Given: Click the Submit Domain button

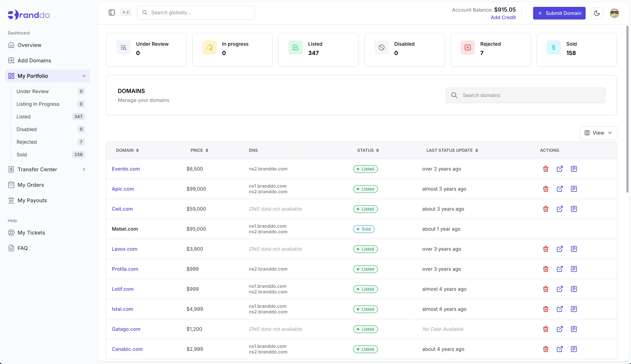Looking at the screenshot, I should (559, 13).
